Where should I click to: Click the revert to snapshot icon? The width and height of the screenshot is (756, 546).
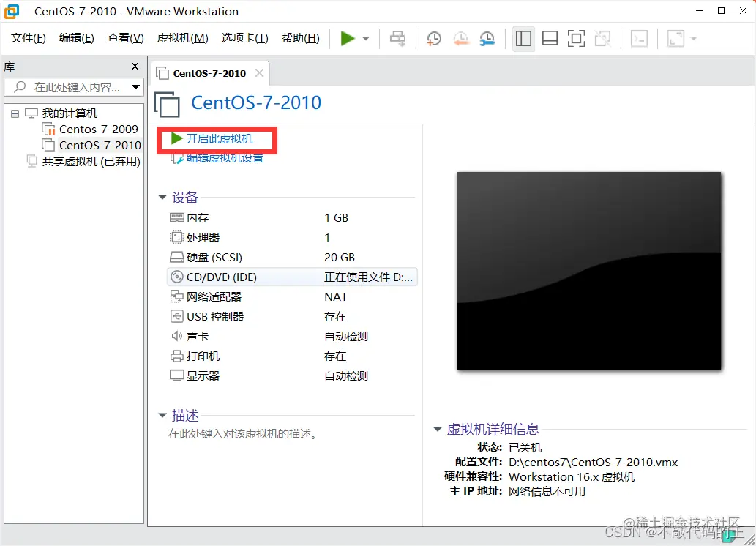point(461,39)
